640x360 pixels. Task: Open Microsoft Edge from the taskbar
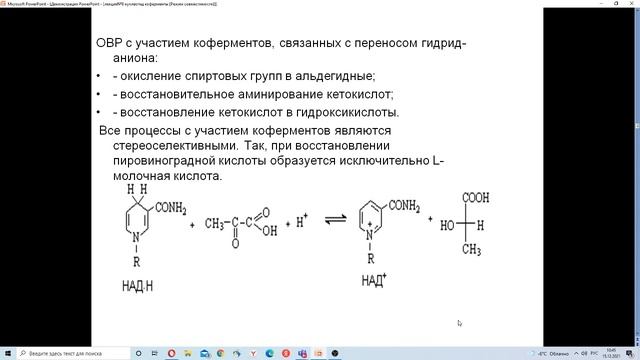pyautogui.click(x=269, y=353)
